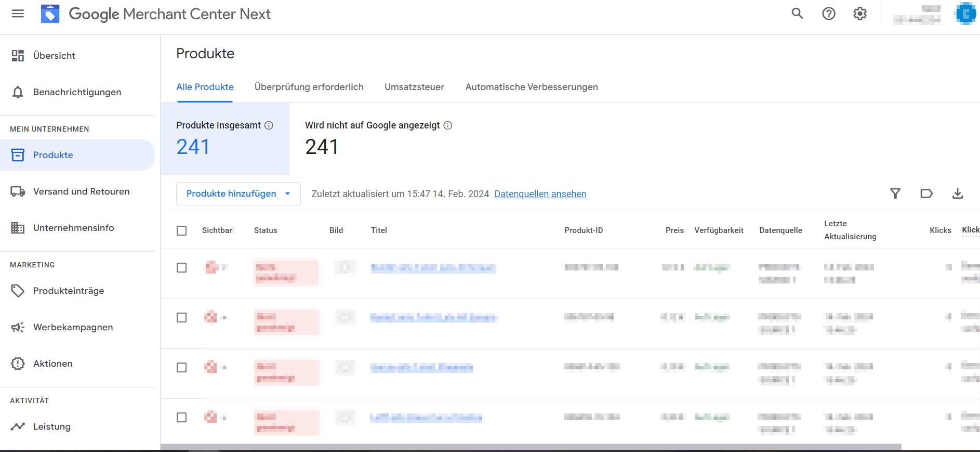980x452 pixels.
Task: Switch to Automatische Verbesserungen tab
Action: tap(531, 87)
